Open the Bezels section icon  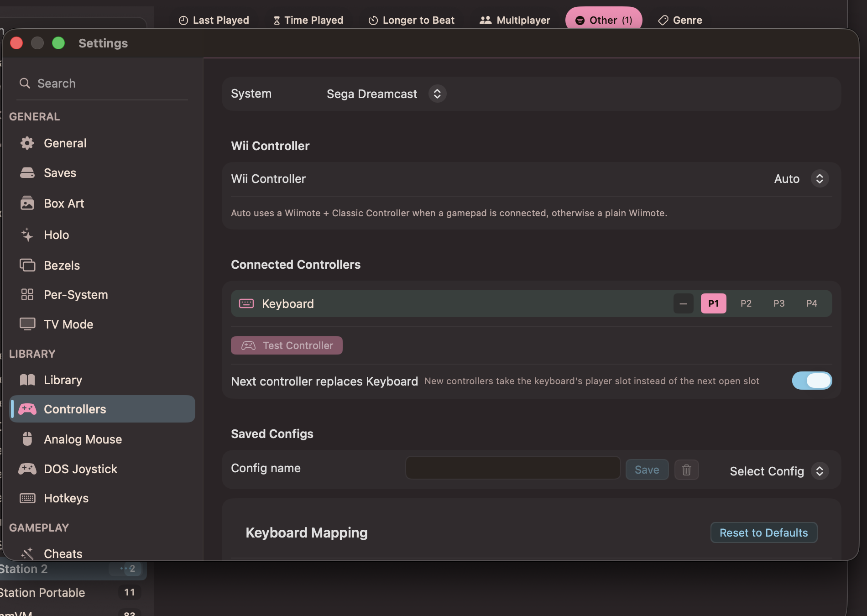(27, 265)
